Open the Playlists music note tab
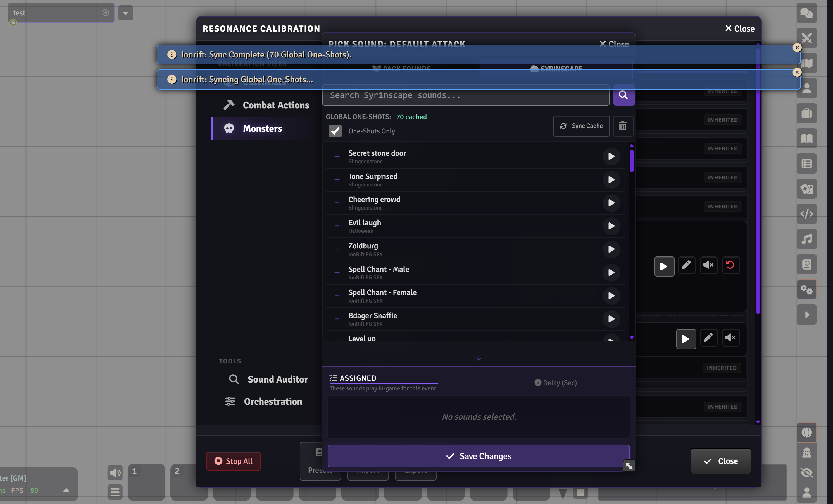833x504 pixels. (806, 239)
